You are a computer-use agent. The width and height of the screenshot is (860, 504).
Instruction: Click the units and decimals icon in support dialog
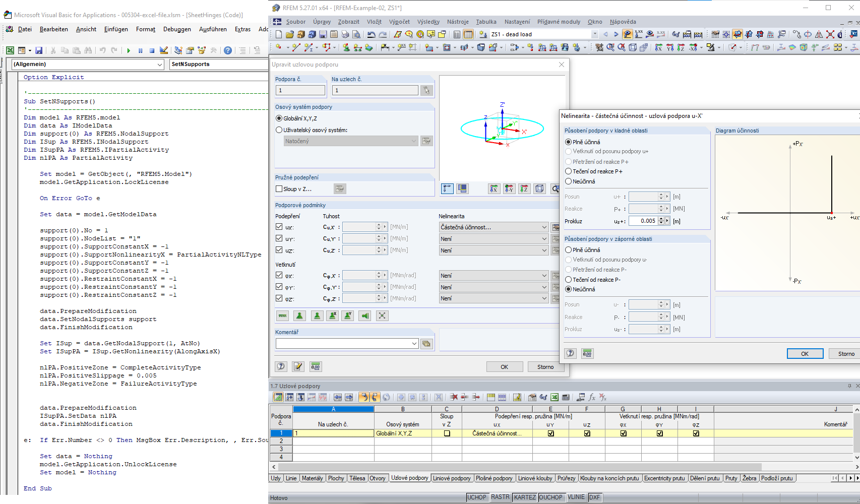pos(315,367)
